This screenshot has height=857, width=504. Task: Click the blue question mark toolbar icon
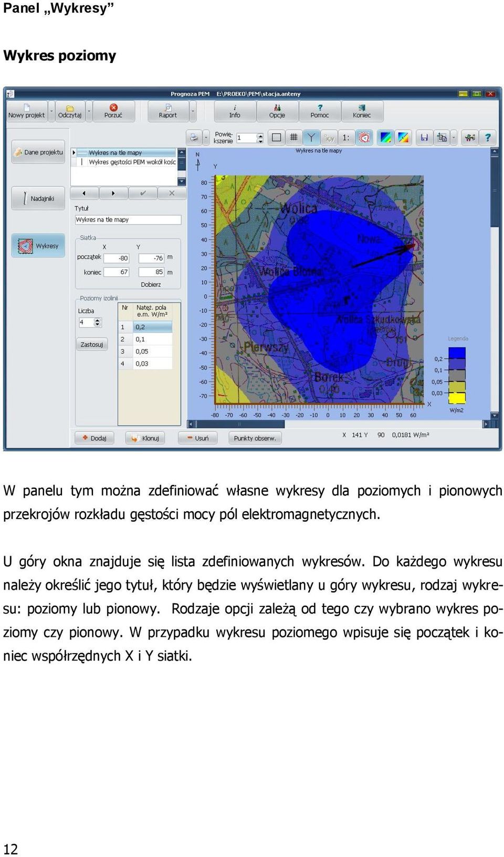tap(488, 138)
